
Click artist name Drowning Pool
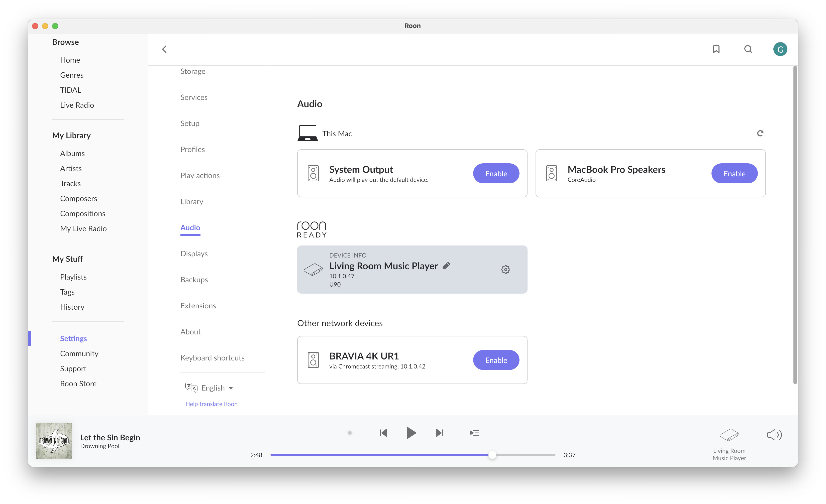click(99, 446)
